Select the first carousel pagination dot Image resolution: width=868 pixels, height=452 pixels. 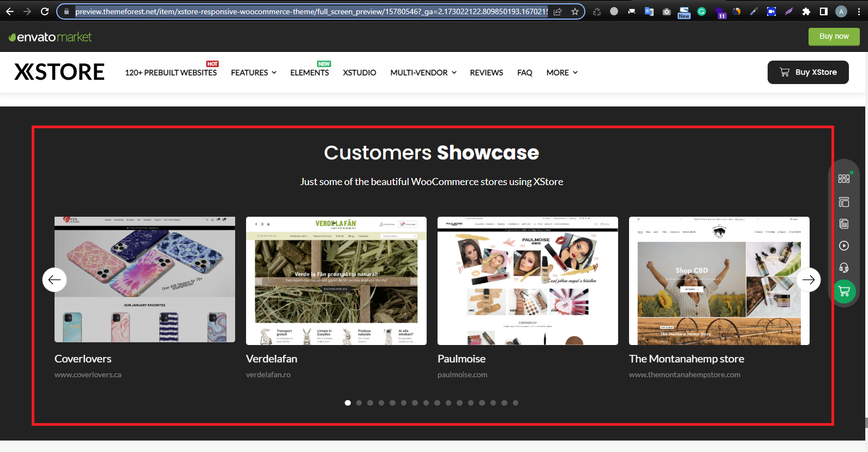[348, 403]
